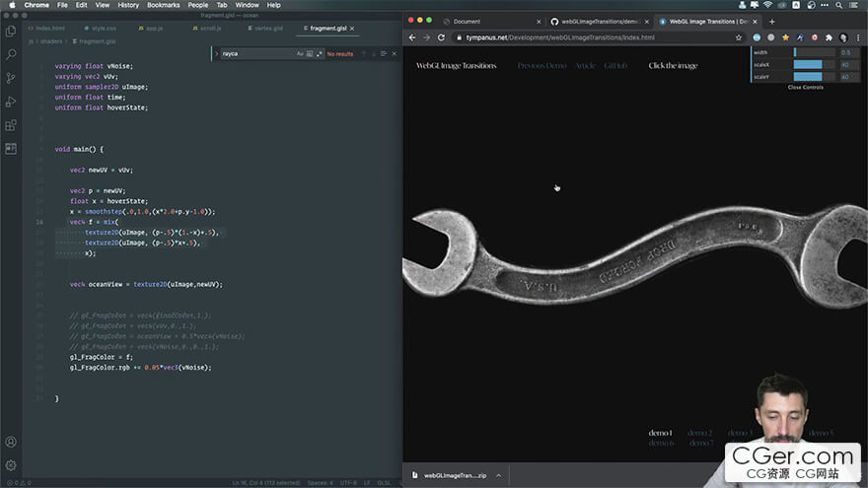
Task: Open the Chrome three-dot menu
Action: pos(856,37)
